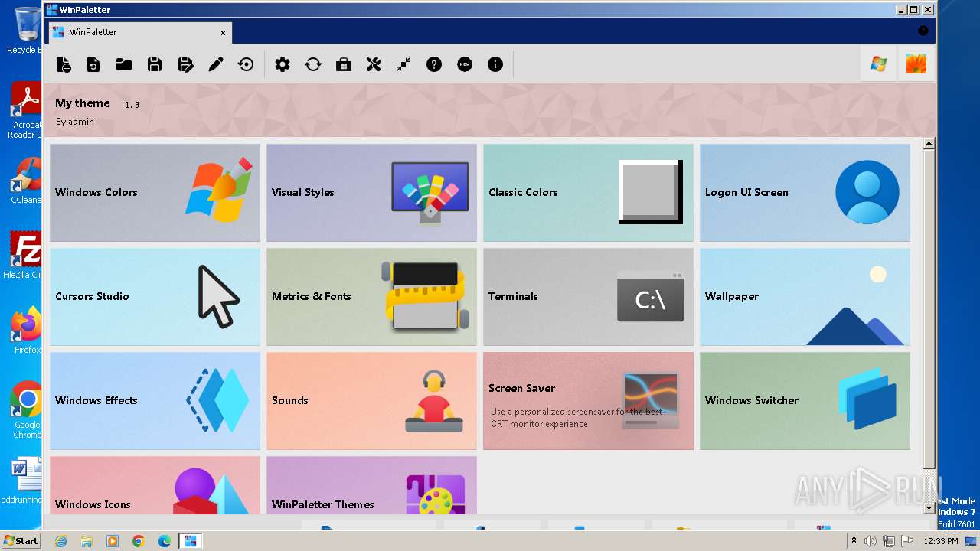The height and width of the screenshot is (551, 980).
Task: Open Windows Media Player taskbar icon
Action: 113,541
